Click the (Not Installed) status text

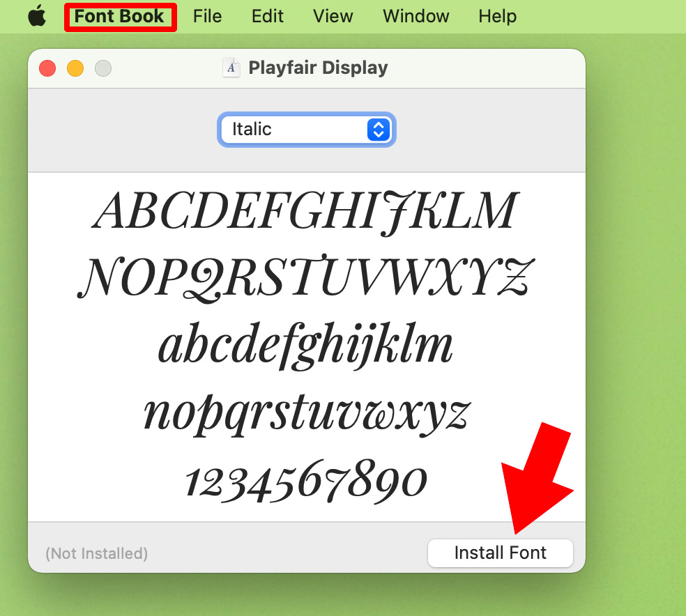coord(97,553)
